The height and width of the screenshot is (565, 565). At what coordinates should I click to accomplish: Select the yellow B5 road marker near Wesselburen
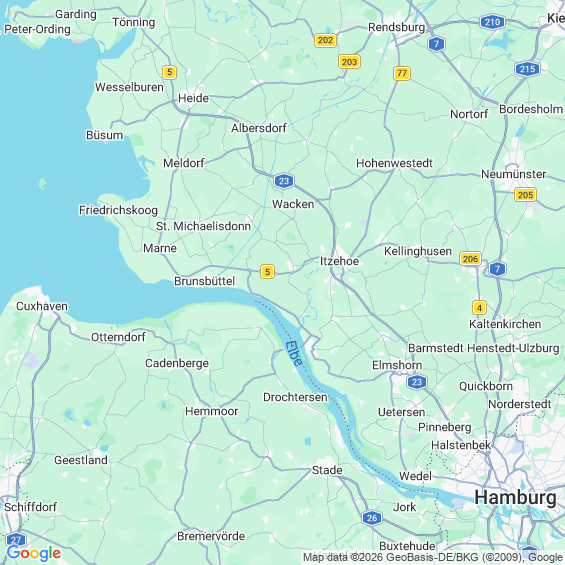pos(169,72)
